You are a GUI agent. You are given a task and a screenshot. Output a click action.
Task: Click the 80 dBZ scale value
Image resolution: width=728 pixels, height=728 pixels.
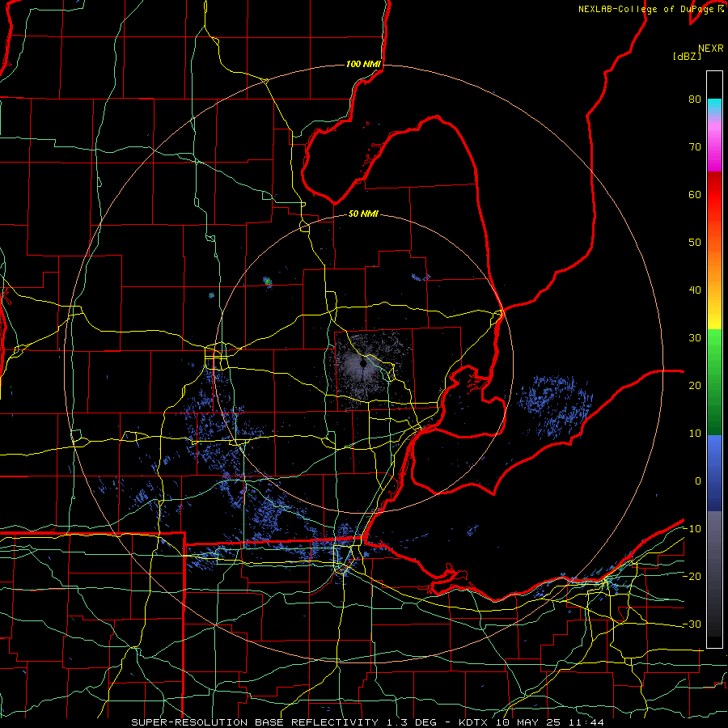[695, 99]
